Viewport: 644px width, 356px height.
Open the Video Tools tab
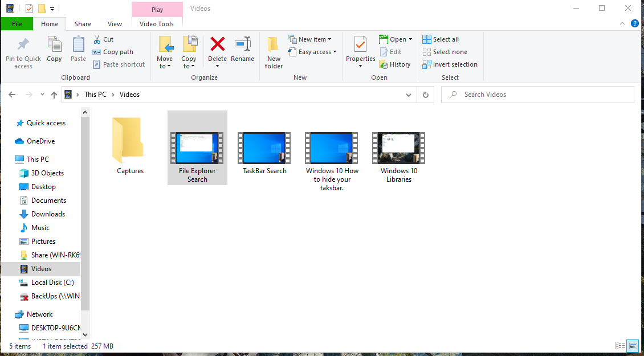coord(157,24)
